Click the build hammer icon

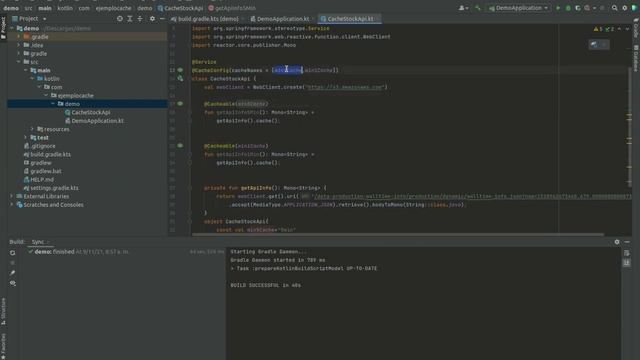(x=478, y=8)
